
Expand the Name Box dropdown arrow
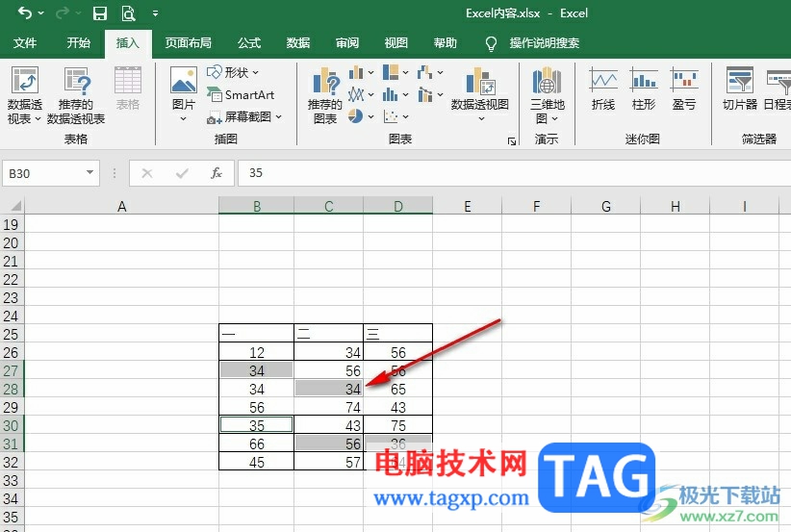89,173
